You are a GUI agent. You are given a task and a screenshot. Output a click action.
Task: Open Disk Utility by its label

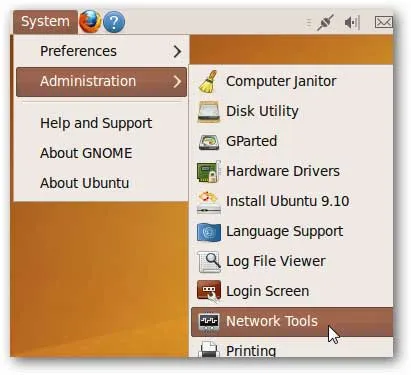click(x=262, y=111)
